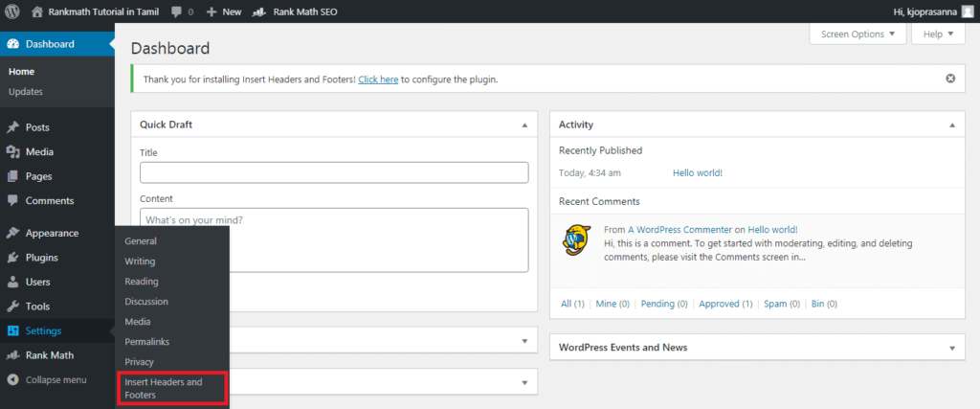980x409 pixels.
Task: Click the 'Recently Published' heading
Action: [601, 150]
